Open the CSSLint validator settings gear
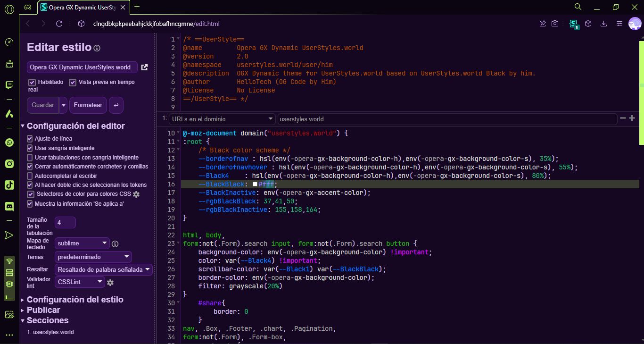The height and width of the screenshot is (344, 644). point(110,283)
